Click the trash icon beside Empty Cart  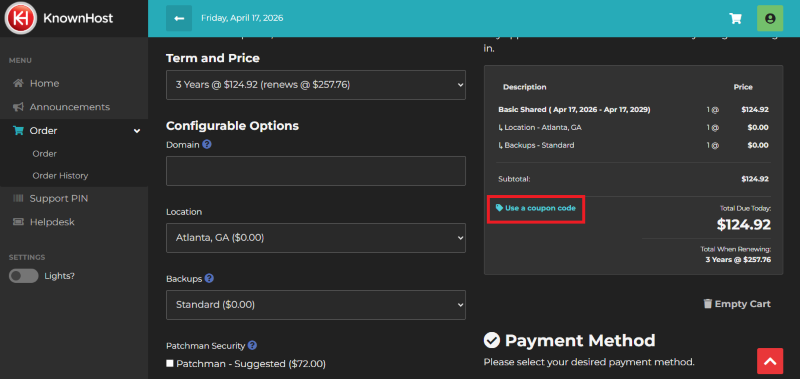click(708, 304)
